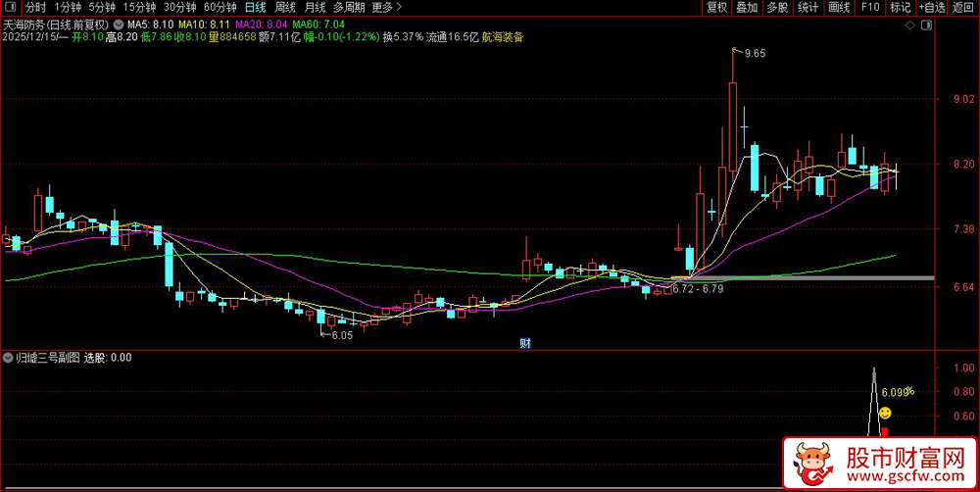Click the gray 6.72-6.79 gap band
The height and width of the screenshot is (492, 980).
[x=803, y=277]
